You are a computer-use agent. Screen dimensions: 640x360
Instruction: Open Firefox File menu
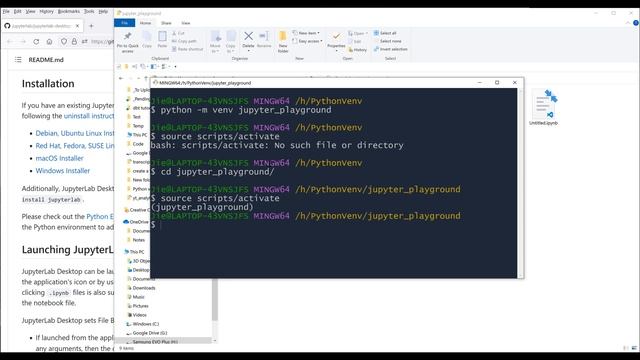coord(6,11)
